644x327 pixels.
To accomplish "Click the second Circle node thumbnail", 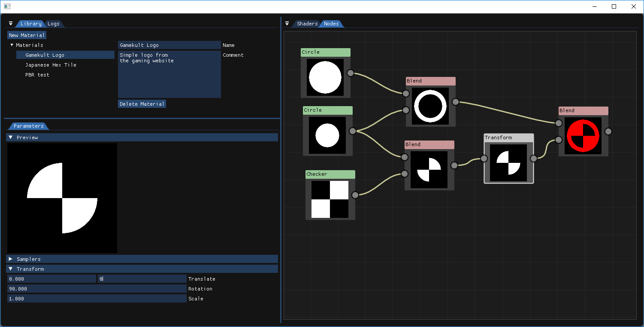I will [327, 135].
